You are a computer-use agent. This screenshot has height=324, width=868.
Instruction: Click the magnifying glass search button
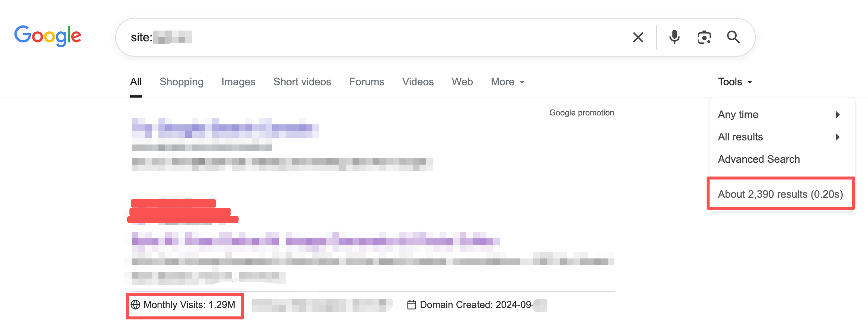pyautogui.click(x=733, y=37)
